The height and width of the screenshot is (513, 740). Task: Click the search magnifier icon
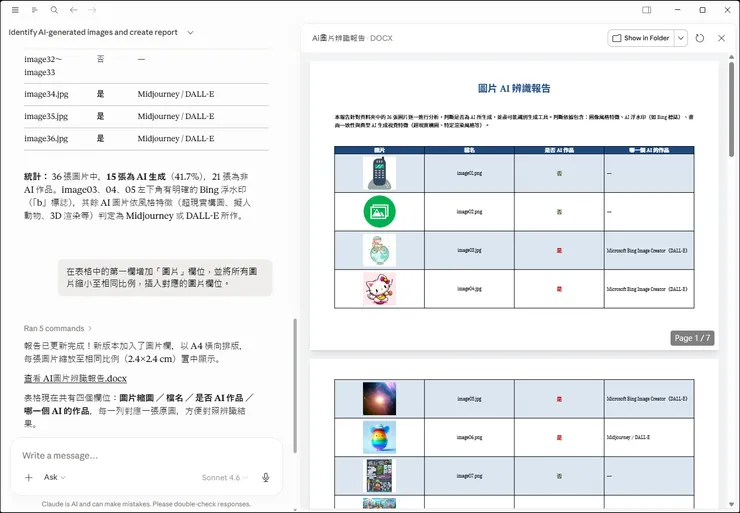coord(54,10)
